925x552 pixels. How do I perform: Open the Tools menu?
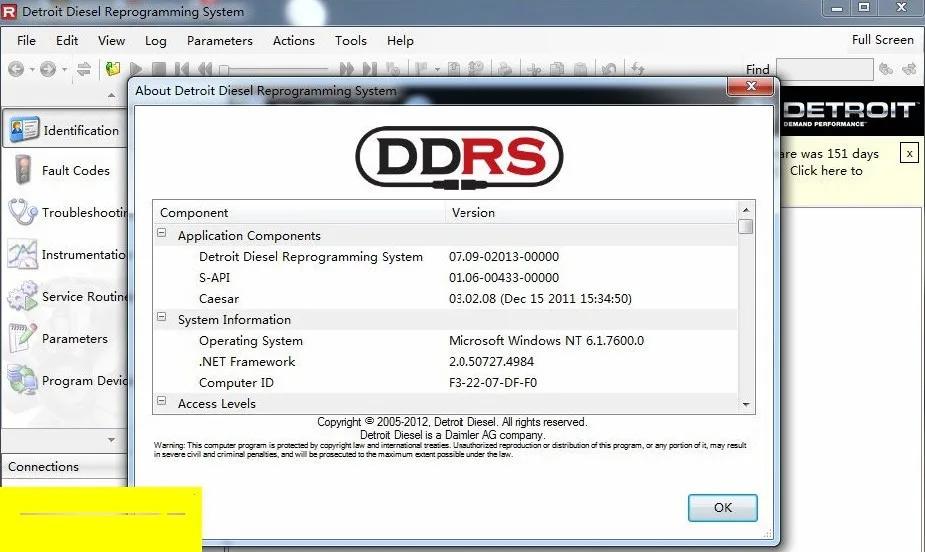tap(351, 41)
